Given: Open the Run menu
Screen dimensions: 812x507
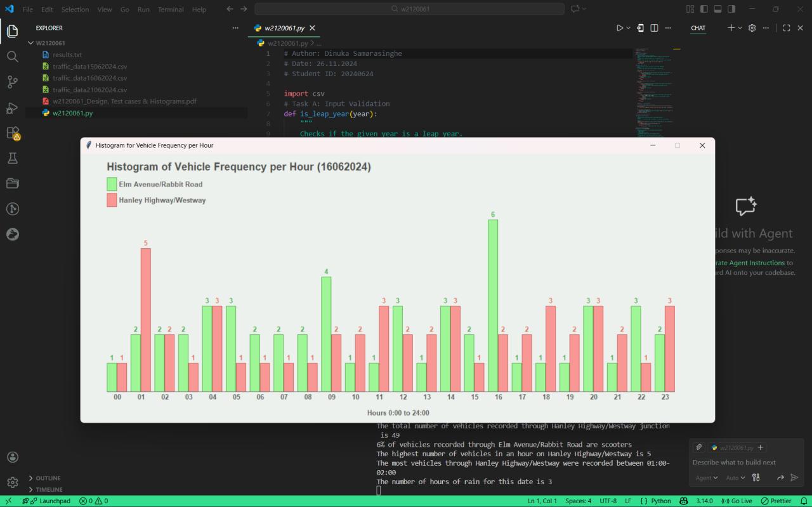Looking at the screenshot, I should (x=143, y=10).
